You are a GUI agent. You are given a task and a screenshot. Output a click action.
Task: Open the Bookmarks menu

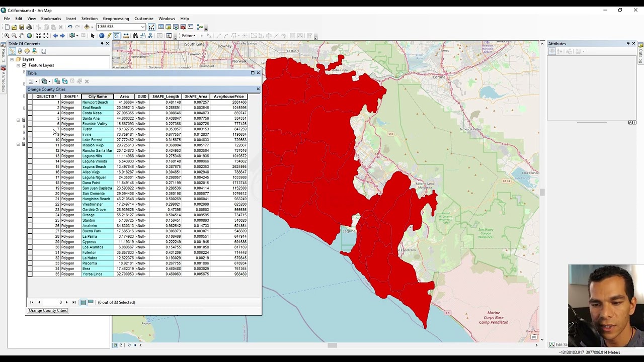[51, 19]
